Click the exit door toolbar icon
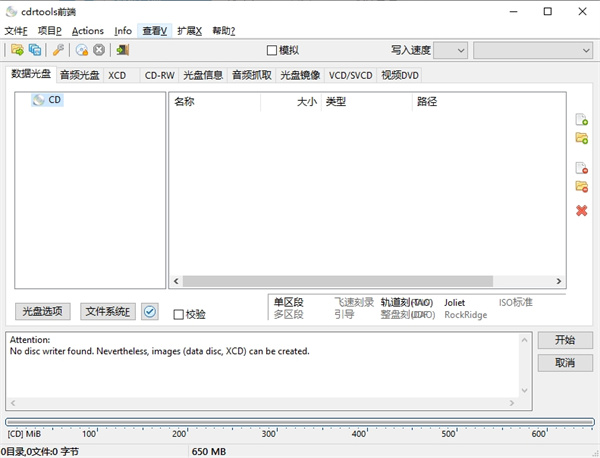600x458 pixels. coord(123,50)
